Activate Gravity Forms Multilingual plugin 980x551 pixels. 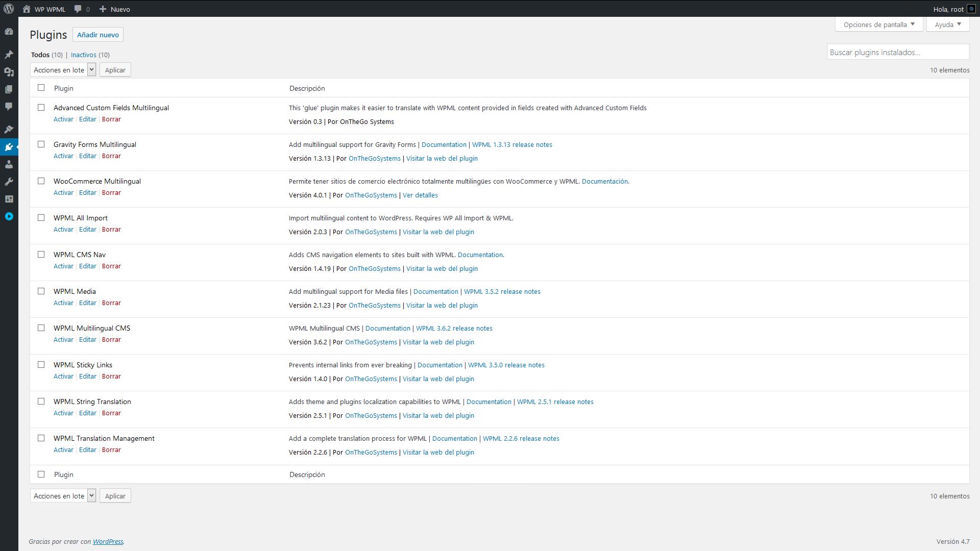(63, 156)
